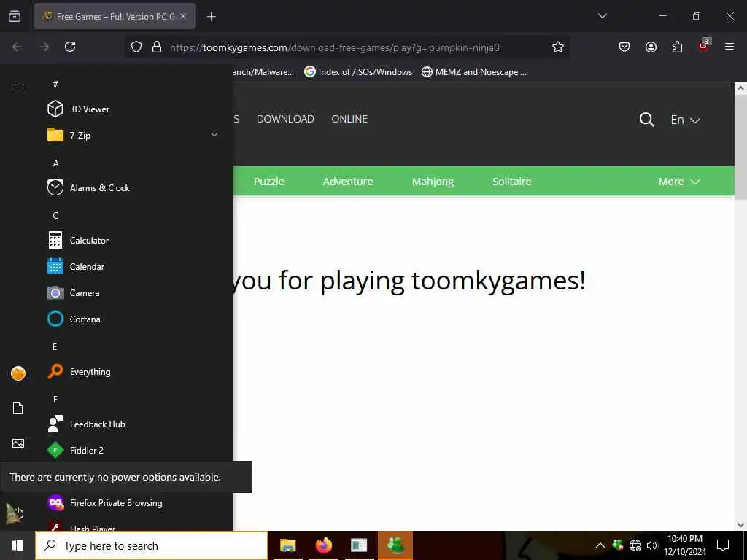
Task: Close the Free Games tab
Action: pyautogui.click(x=183, y=16)
